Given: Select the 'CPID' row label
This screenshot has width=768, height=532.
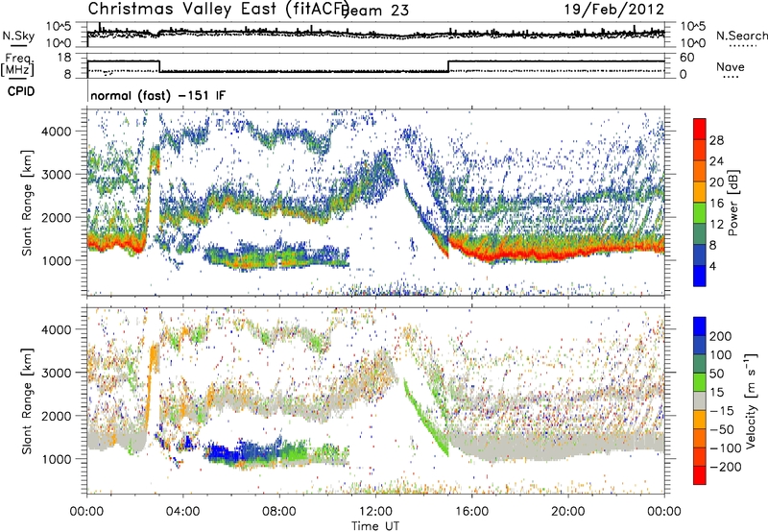Looking at the screenshot, I should coord(21,91).
